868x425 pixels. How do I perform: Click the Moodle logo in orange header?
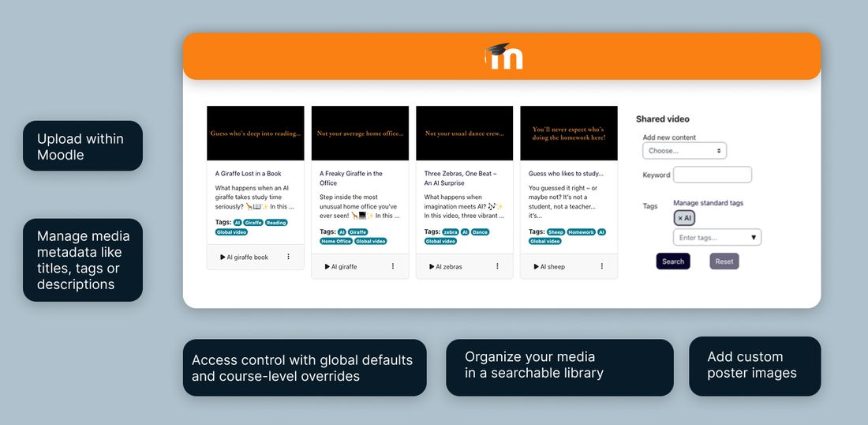pyautogui.click(x=503, y=56)
